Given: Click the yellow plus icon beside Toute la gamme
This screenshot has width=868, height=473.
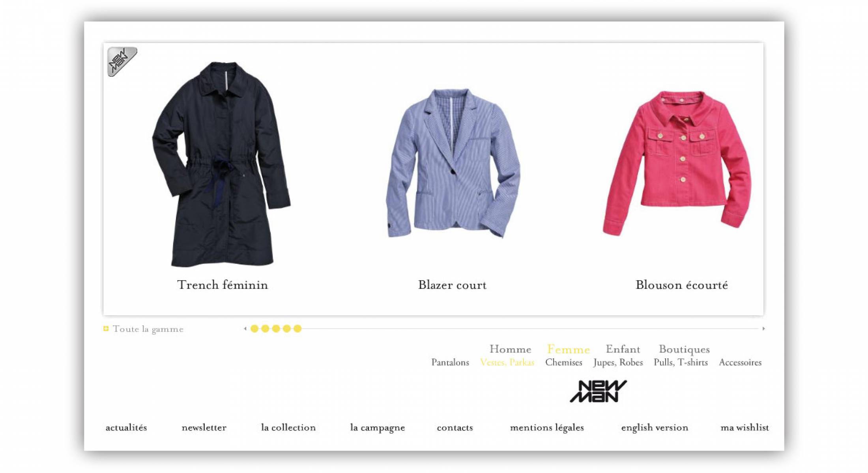Looking at the screenshot, I should pyautogui.click(x=106, y=329).
